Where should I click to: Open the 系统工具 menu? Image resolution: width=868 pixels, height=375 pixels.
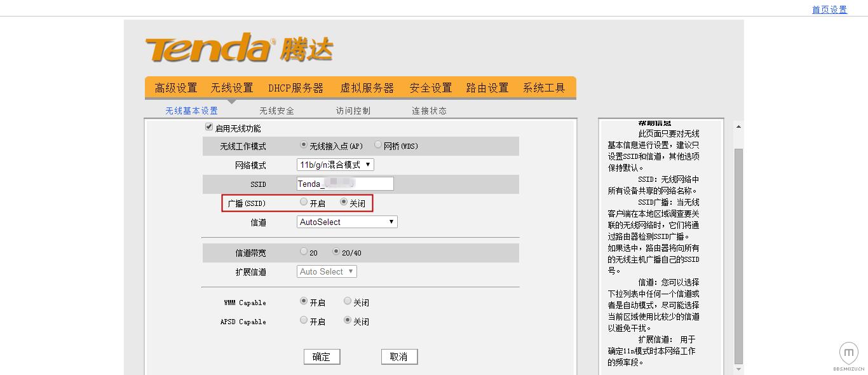543,88
